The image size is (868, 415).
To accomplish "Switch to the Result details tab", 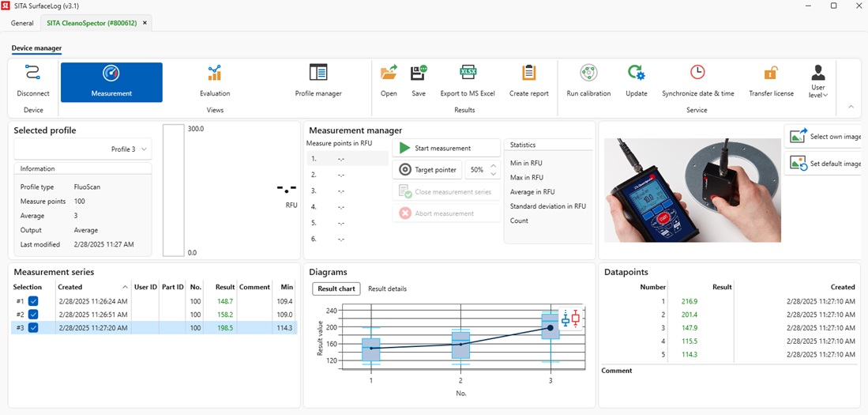I will 387,289.
